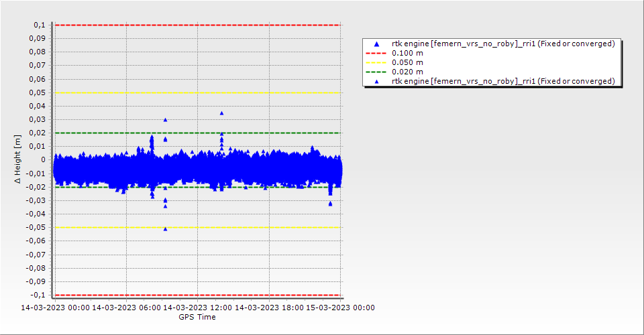Click the 14-03-2023 12:00 x-axis tick label
The image size is (644, 335).
click(197, 308)
